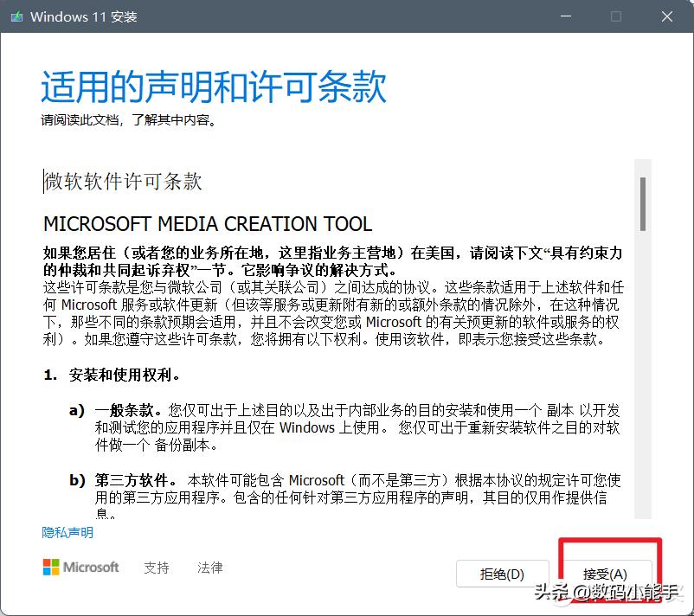Viewport: 694px width, 616px height.
Task: Click the Windows 11 installer title bar icon
Action: (19, 16)
